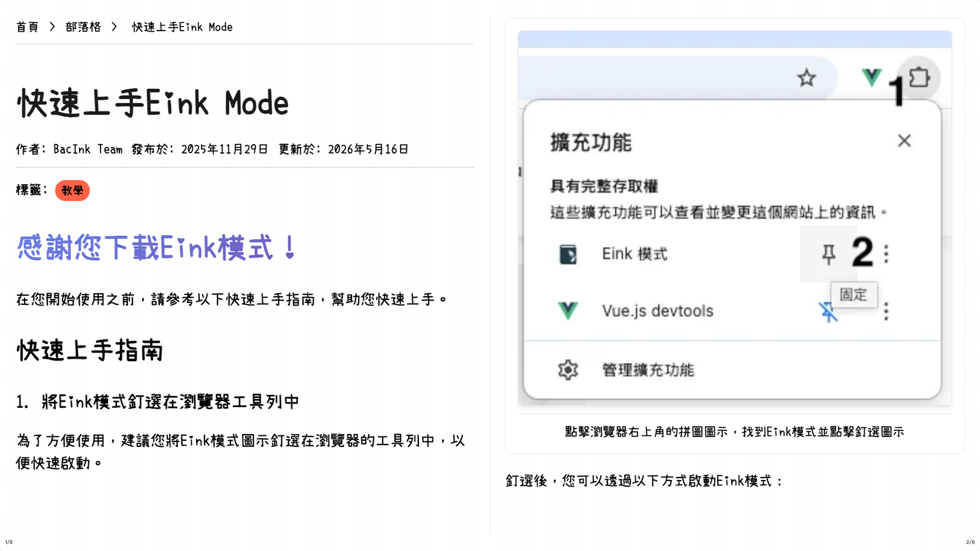Click updated date 2026年5月16日
Image resolution: width=980 pixels, height=551 pixels.
pyautogui.click(x=368, y=149)
